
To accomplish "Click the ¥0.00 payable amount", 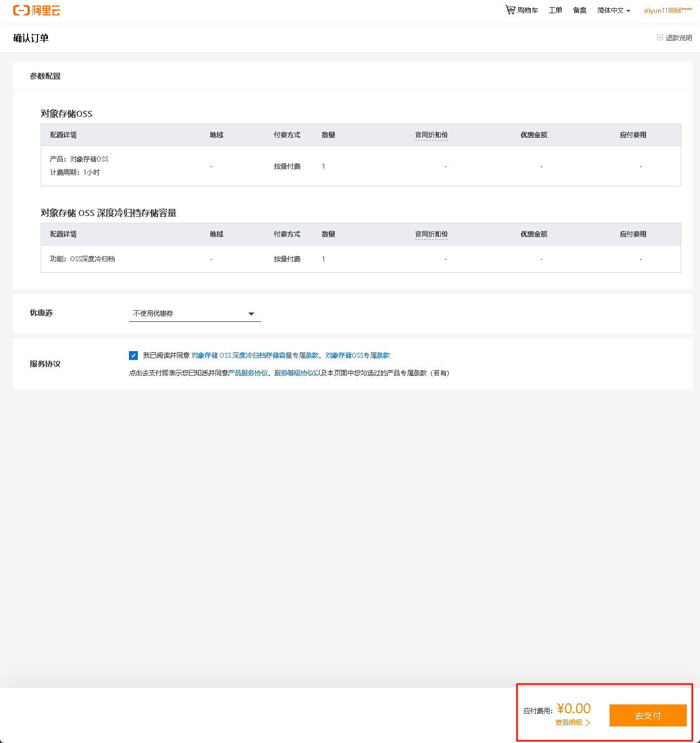I will coord(574,708).
